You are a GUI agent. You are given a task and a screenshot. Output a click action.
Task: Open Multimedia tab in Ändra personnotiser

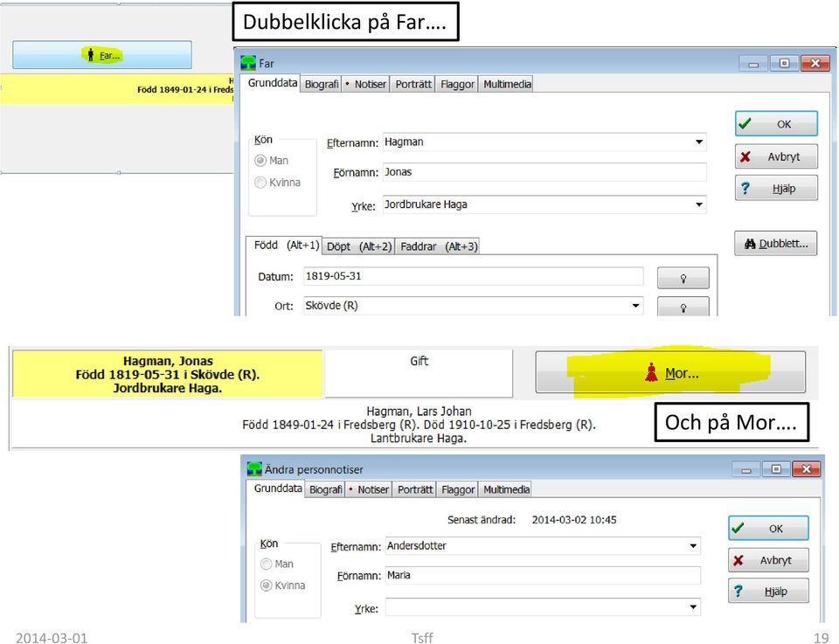506,489
